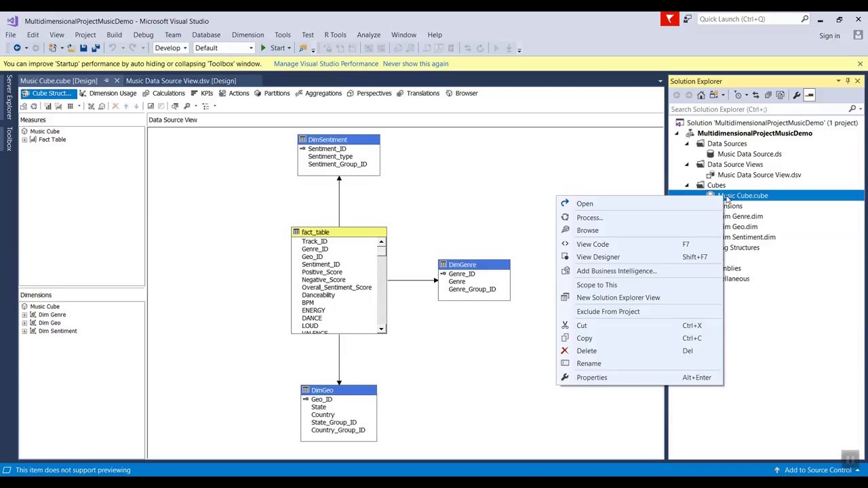Click the Solution Explorer search magnifier icon
The height and width of the screenshot is (488, 868).
tap(852, 109)
